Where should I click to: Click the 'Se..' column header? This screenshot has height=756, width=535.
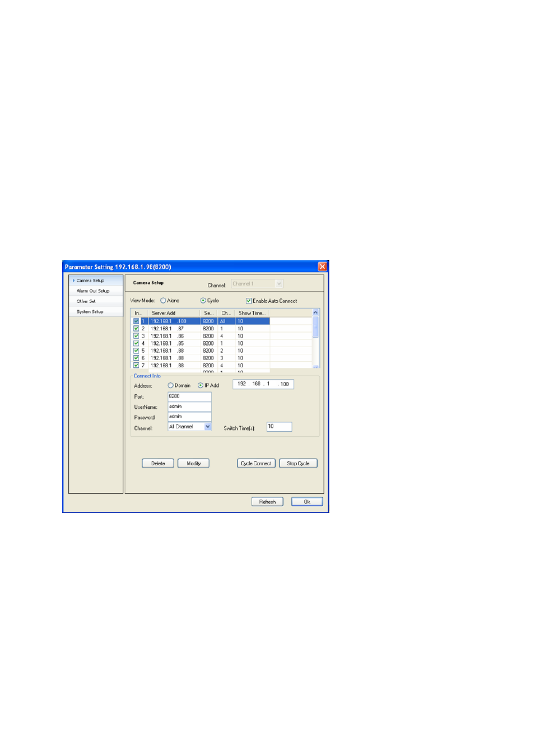pos(208,313)
